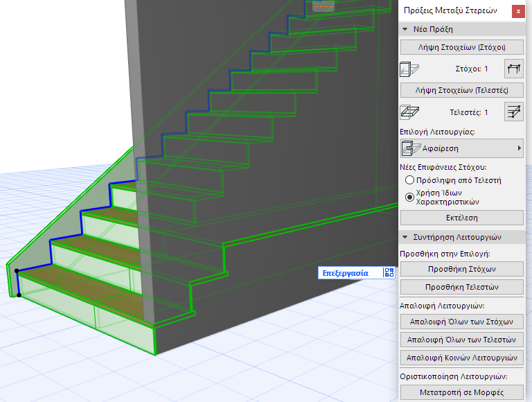Click Προσθήκη Τελεστών button
Screen dimensions: 532x402
coord(462,287)
